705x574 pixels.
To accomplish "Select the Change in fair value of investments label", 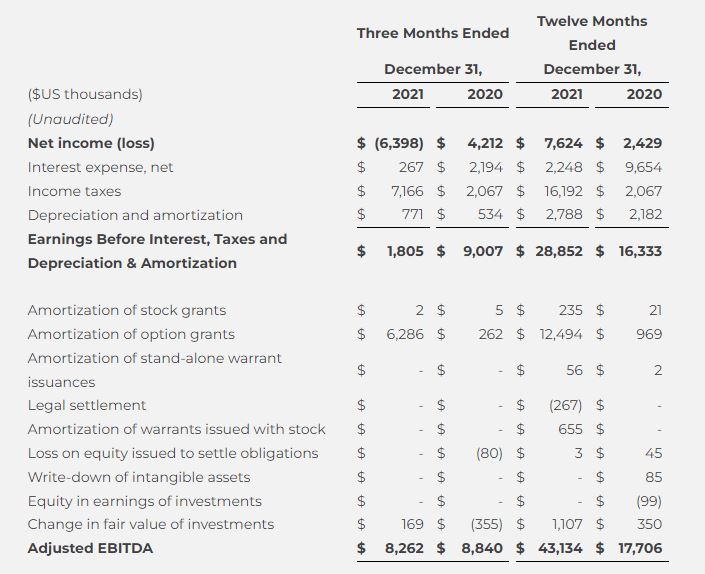I will [151, 524].
